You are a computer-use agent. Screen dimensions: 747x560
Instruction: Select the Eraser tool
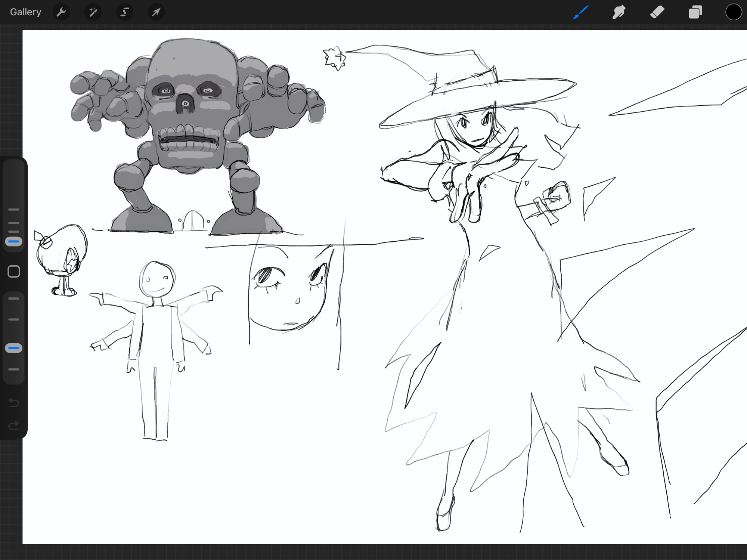pos(657,12)
